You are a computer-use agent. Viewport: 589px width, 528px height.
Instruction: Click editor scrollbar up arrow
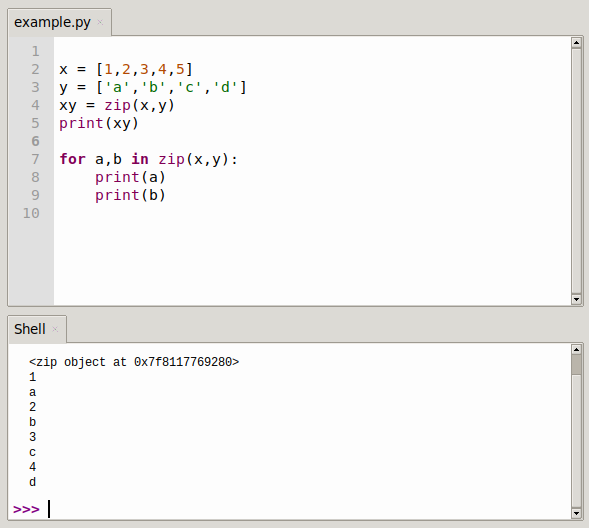(576, 42)
